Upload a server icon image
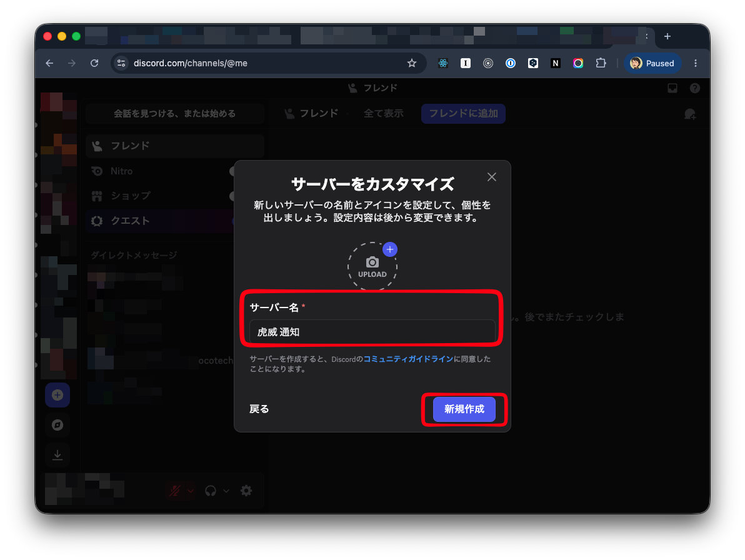745x560 pixels. [372, 266]
